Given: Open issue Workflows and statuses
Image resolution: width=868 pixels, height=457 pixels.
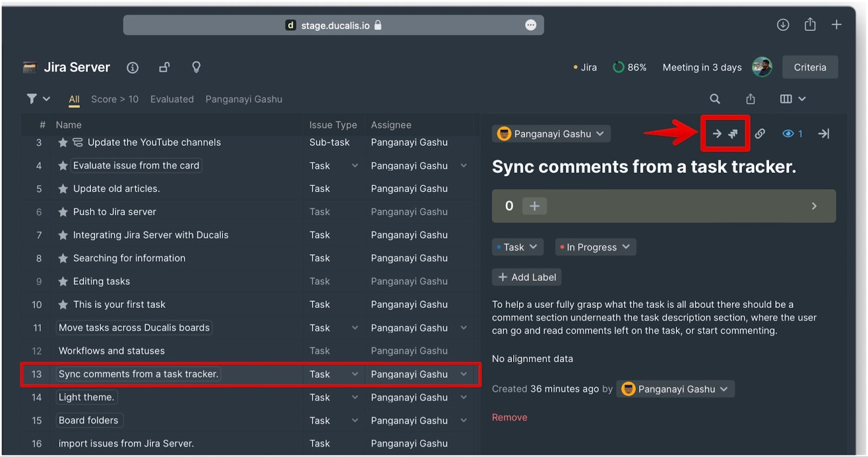Looking at the screenshot, I should [112, 351].
